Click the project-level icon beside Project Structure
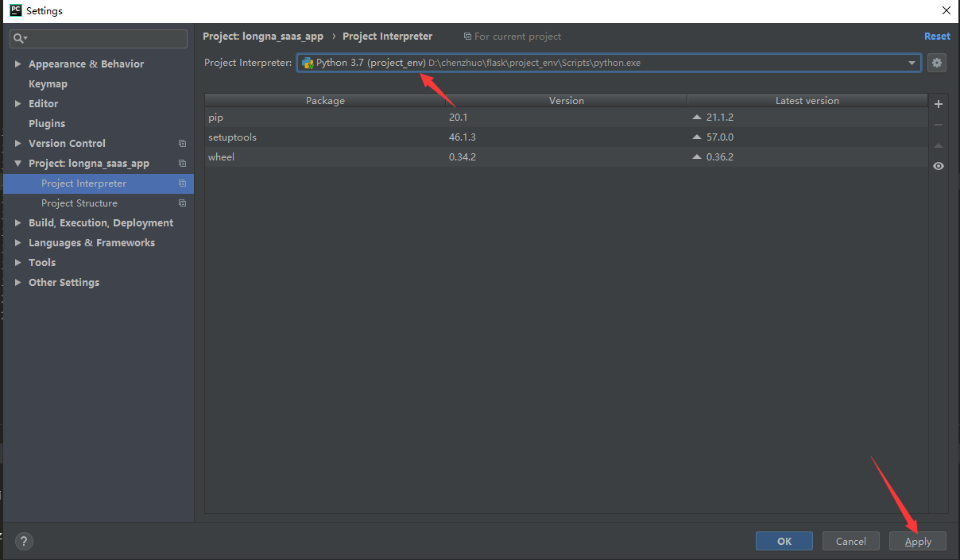Viewport: 960px width, 560px height. pyautogui.click(x=182, y=203)
